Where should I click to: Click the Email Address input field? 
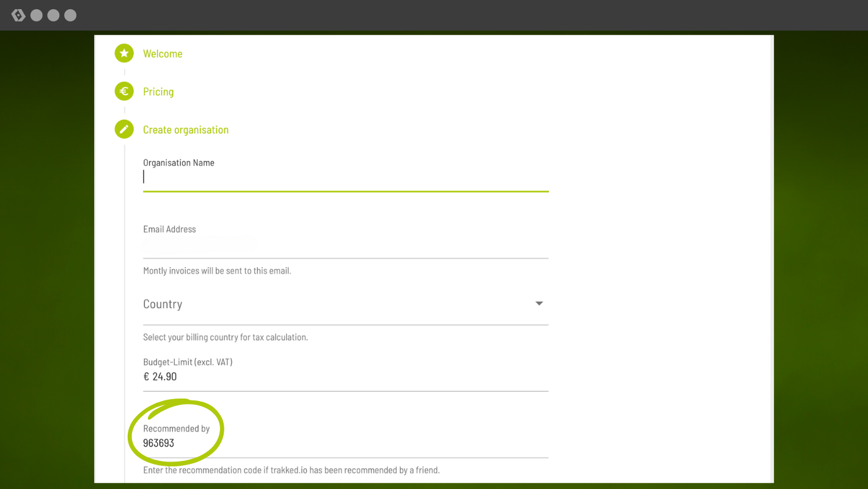345,246
